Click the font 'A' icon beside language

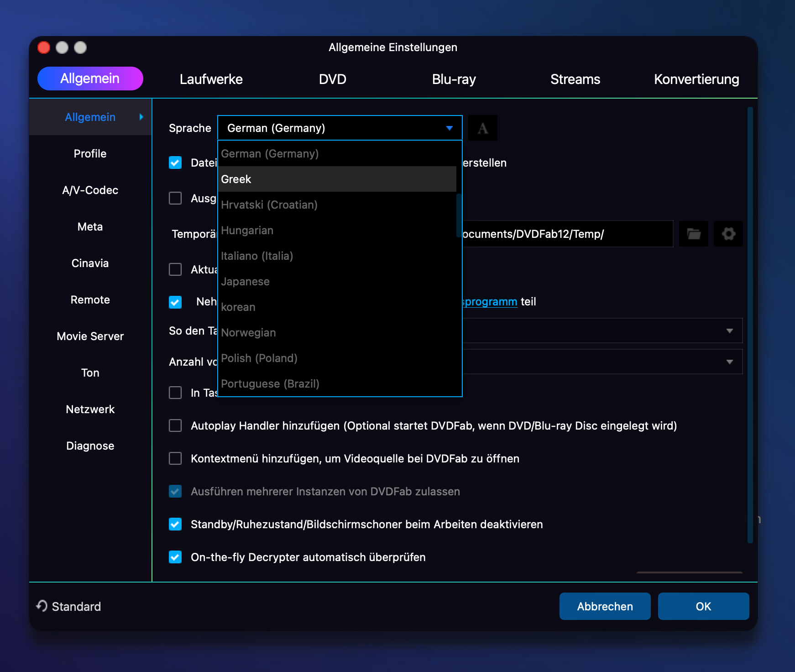(483, 128)
